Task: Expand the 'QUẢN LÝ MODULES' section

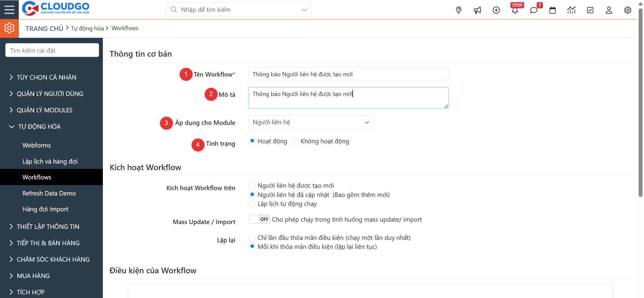Action: (x=44, y=110)
